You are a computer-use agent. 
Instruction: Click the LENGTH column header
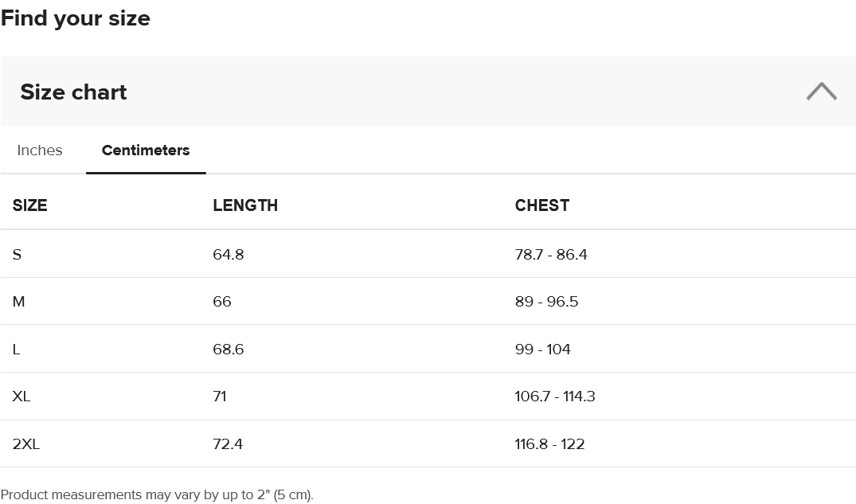point(245,205)
